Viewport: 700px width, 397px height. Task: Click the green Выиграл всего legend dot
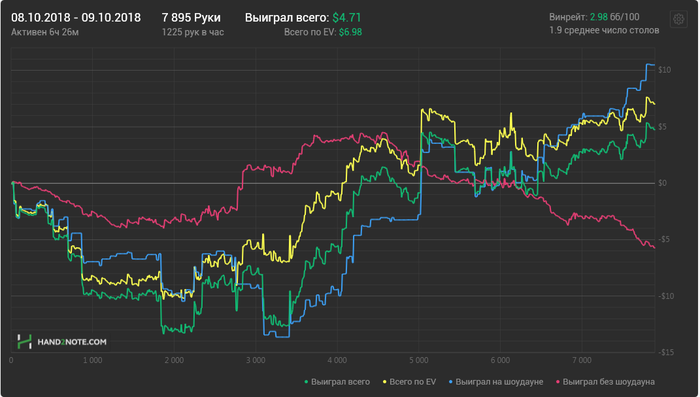(x=306, y=382)
